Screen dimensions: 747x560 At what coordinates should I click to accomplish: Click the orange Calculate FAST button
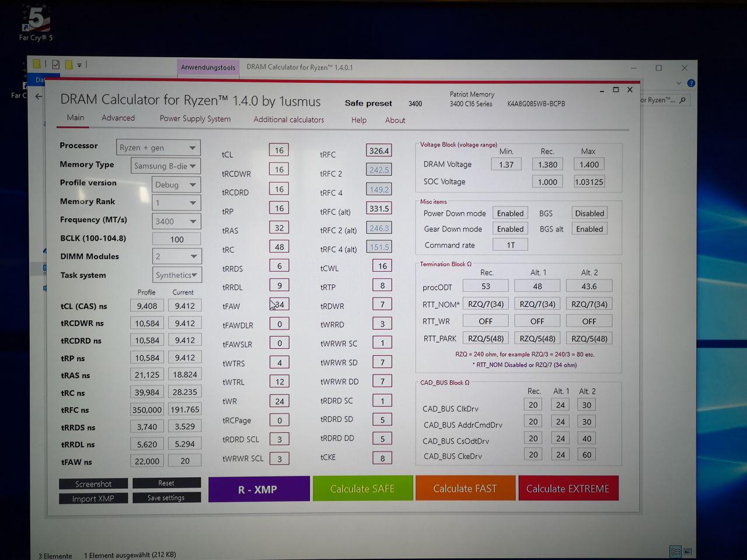coord(465,488)
